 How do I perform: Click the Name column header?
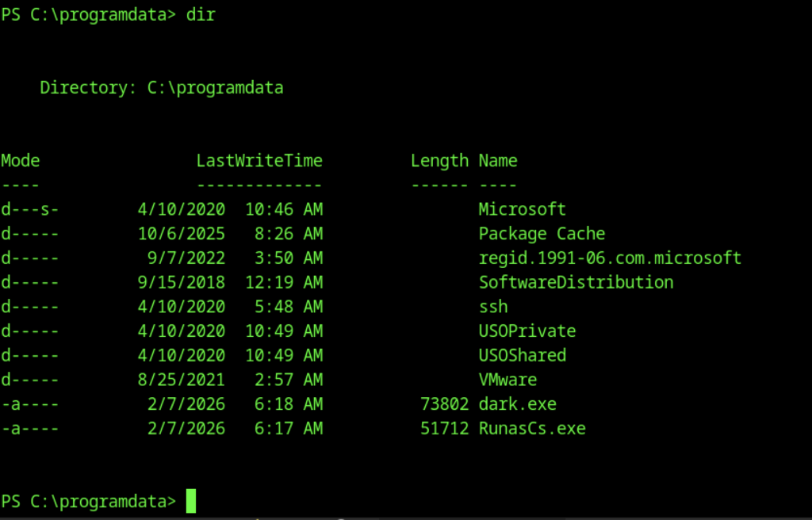[x=498, y=161]
